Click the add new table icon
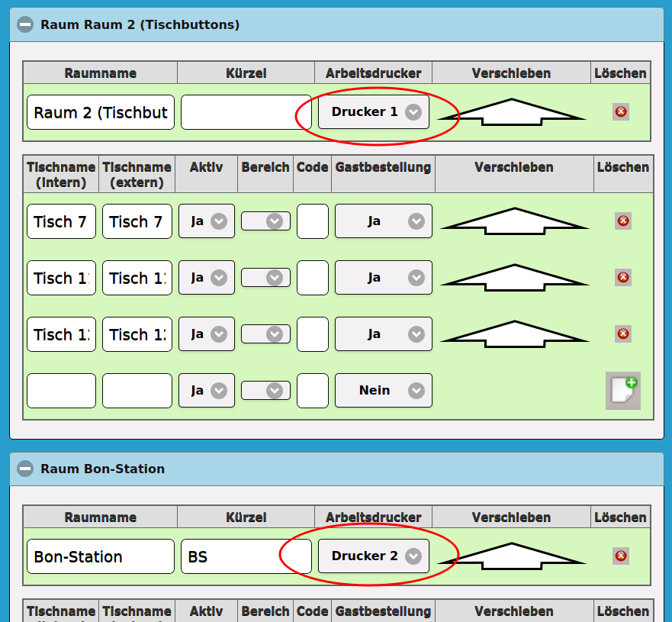Image resolution: width=672 pixels, height=622 pixels. [622, 391]
